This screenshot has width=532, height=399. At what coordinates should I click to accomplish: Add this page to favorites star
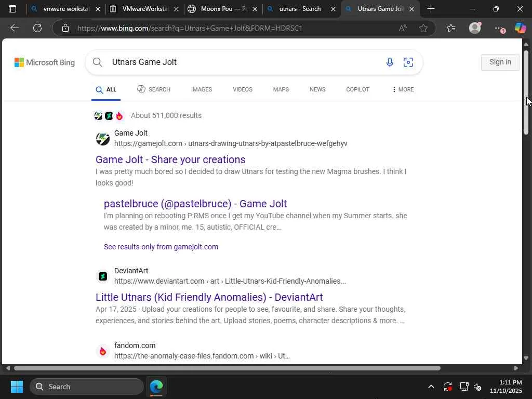coord(423,28)
